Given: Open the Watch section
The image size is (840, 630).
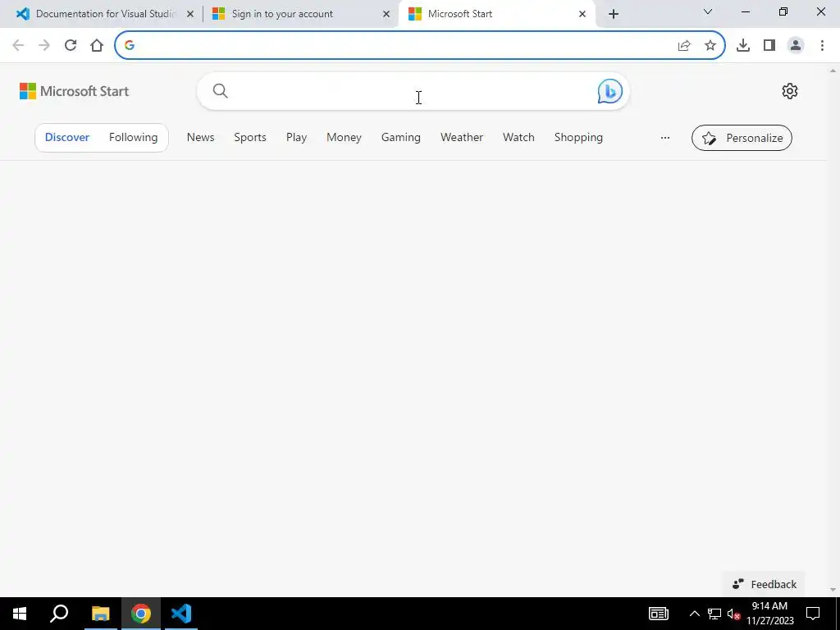Looking at the screenshot, I should (518, 137).
